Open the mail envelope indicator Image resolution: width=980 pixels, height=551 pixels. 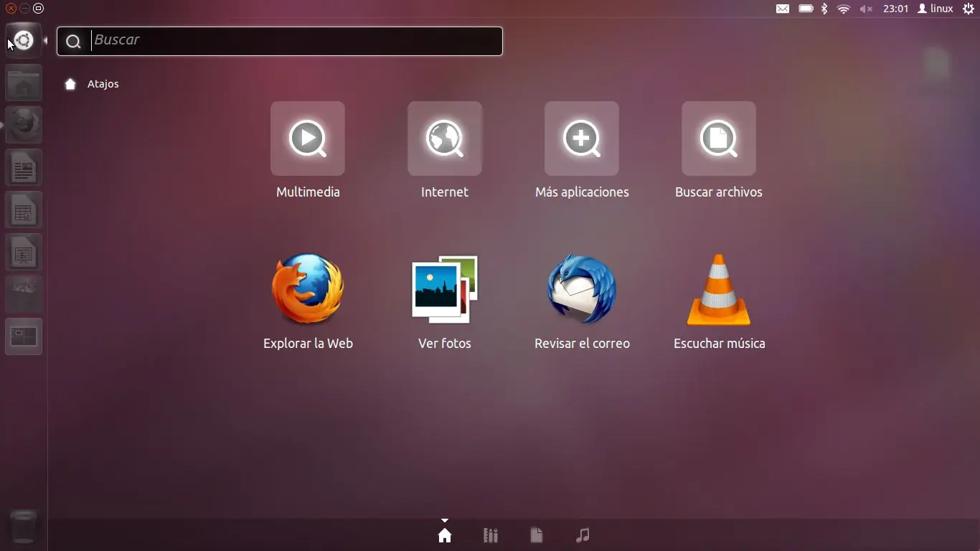783,9
